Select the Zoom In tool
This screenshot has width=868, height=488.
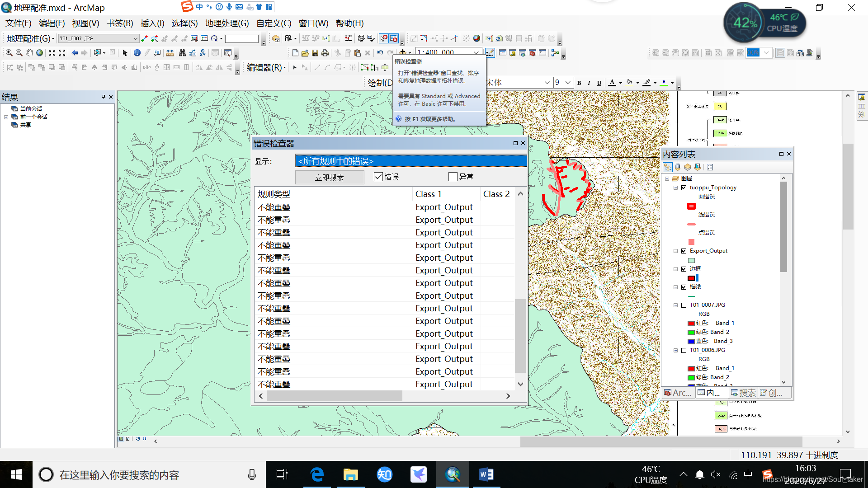click(x=9, y=53)
